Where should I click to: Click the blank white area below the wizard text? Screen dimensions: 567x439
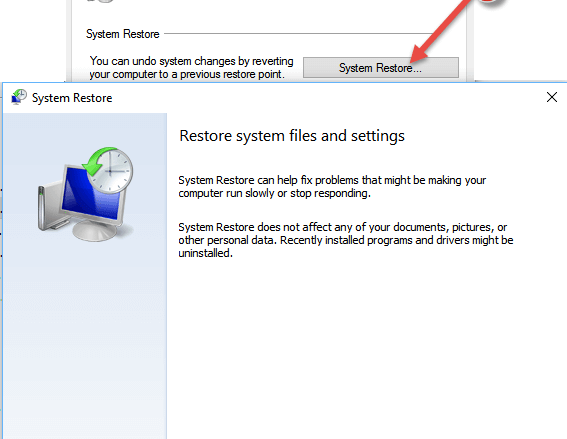tap(365, 347)
